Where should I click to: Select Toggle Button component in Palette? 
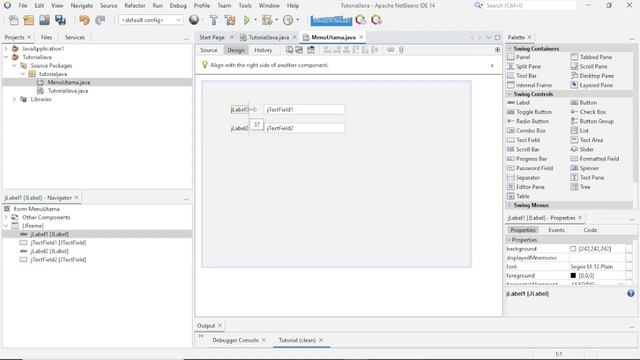(529, 112)
